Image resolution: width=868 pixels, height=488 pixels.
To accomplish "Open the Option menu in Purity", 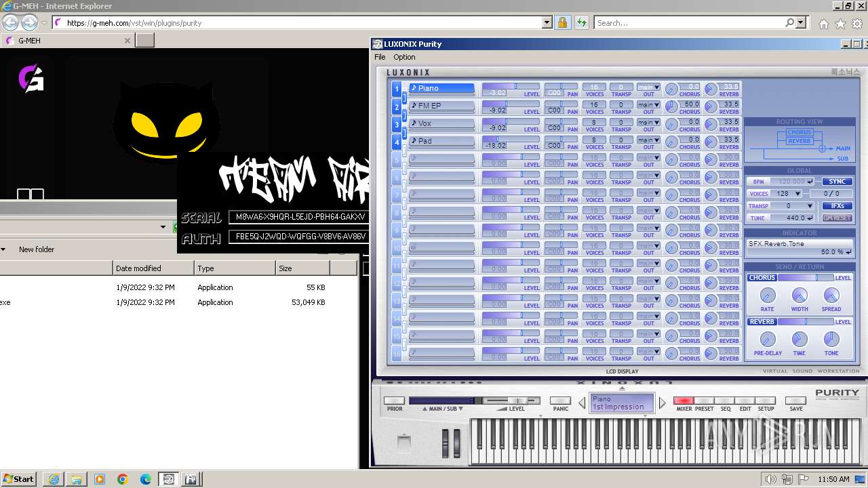I will tap(404, 57).
